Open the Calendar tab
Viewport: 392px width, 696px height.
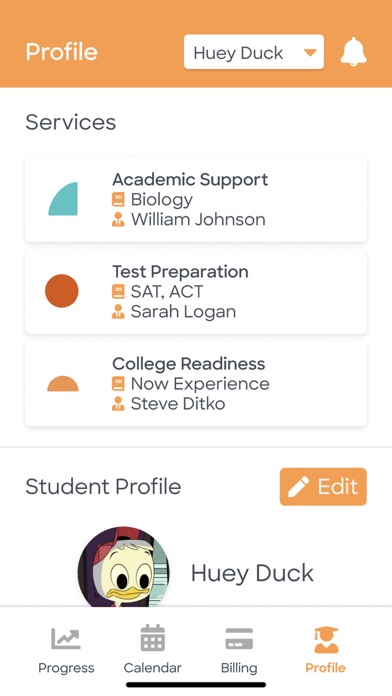(x=152, y=649)
